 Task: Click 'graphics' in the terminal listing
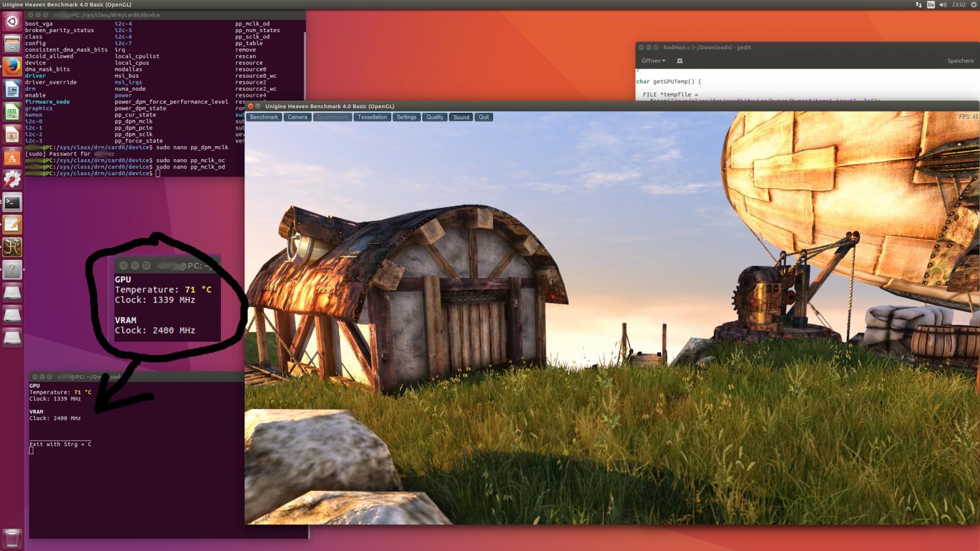pyautogui.click(x=39, y=108)
